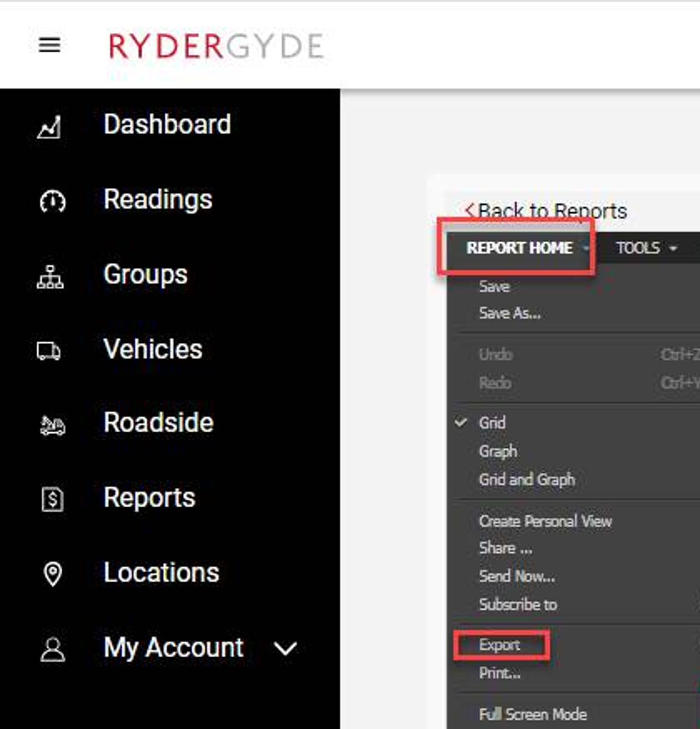The width and height of the screenshot is (700, 729).
Task: Choose Save As... menu entry
Action: (509, 313)
